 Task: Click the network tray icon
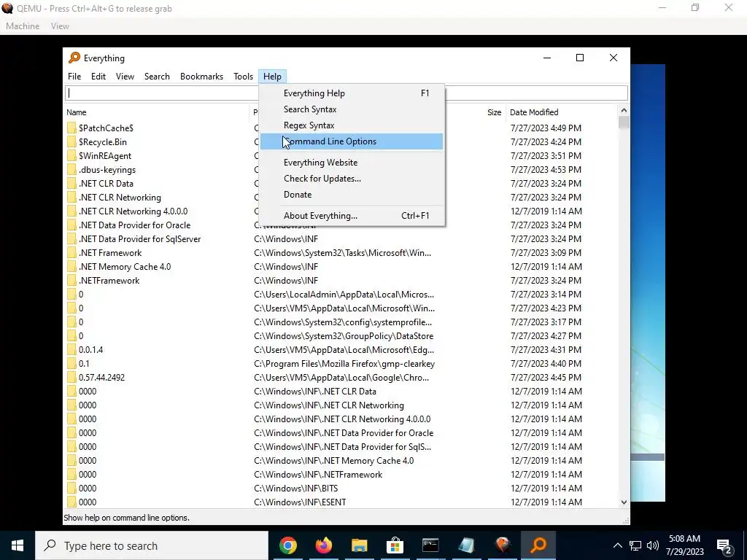pyautogui.click(x=635, y=545)
